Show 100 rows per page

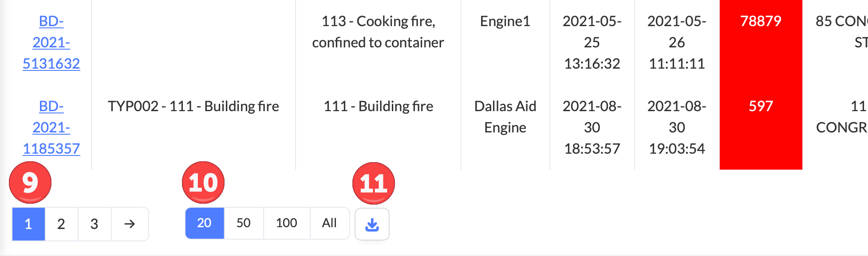[287, 223]
